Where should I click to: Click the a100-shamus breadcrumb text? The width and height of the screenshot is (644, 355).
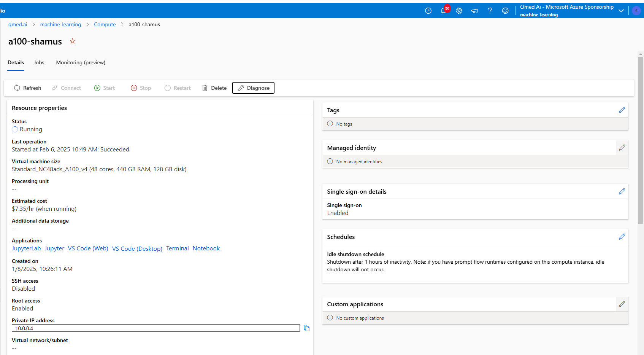(144, 24)
